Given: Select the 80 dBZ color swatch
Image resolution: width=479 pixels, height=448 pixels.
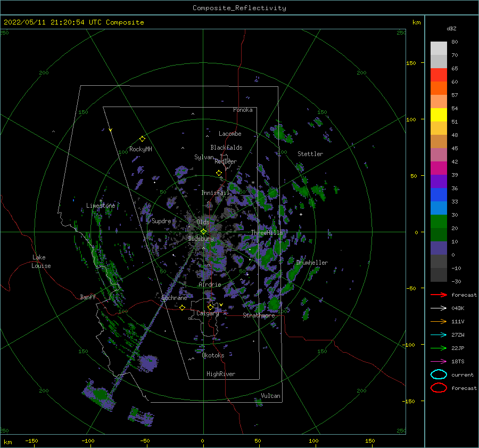Looking at the screenshot, I should (439, 48).
